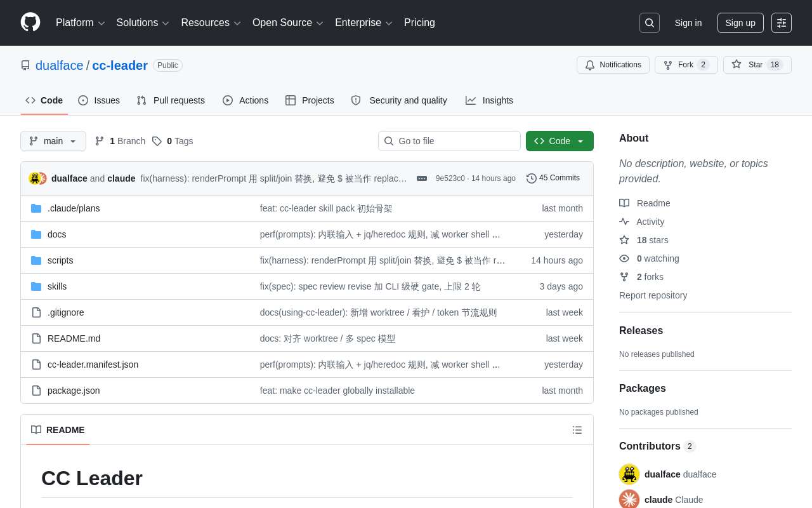Expand the Enterprise menu
The height and width of the screenshot is (508, 812).
pos(364,23)
